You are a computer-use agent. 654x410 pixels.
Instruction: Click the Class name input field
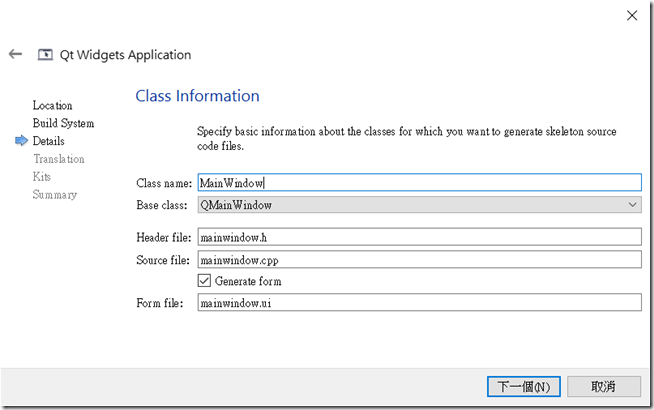click(x=419, y=183)
